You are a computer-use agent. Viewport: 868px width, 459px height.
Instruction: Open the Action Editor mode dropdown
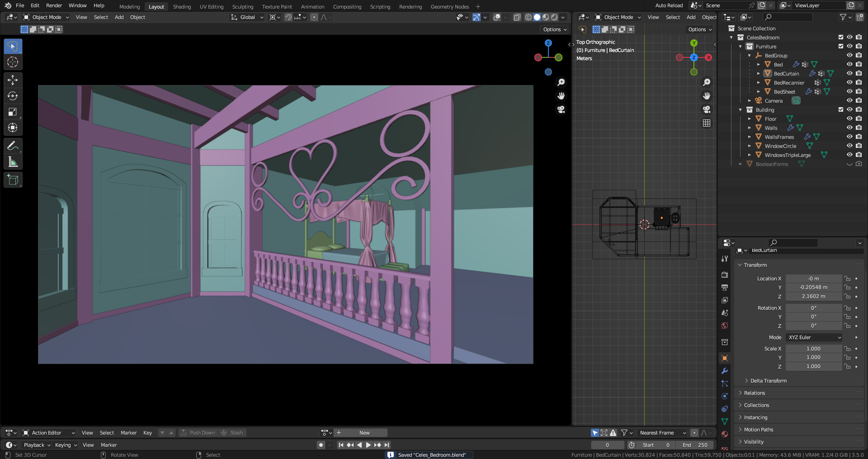48,433
